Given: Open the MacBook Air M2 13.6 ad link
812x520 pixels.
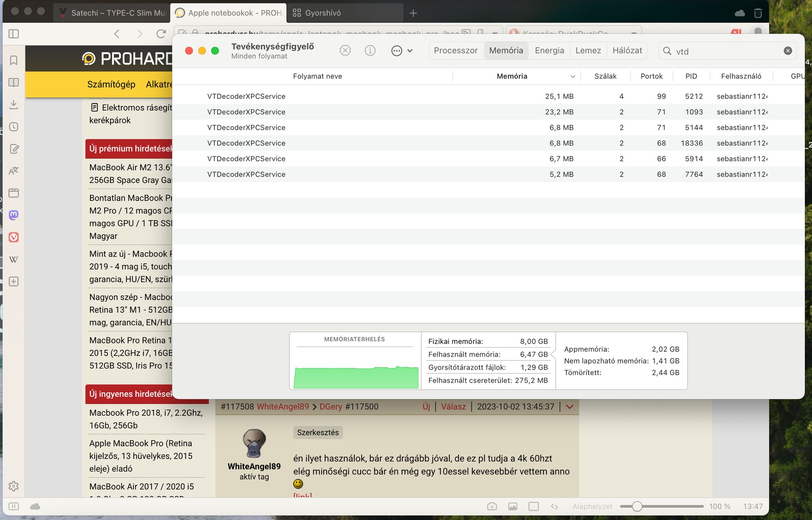Looking at the screenshot, I should pyautogui.click(x=131, y=174).
